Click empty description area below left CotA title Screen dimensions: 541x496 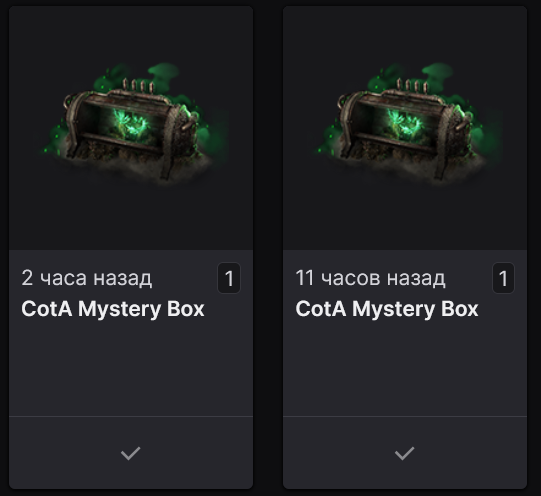(131, 368)
